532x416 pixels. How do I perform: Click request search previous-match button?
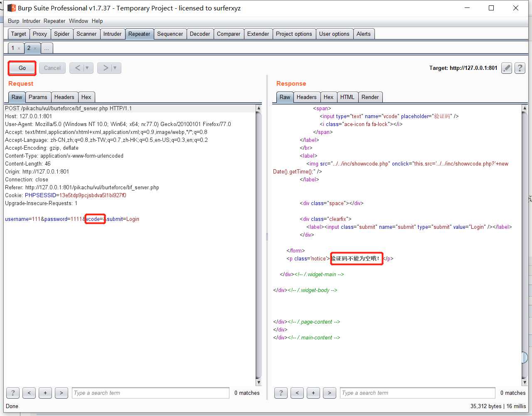[x=29, y=393]
